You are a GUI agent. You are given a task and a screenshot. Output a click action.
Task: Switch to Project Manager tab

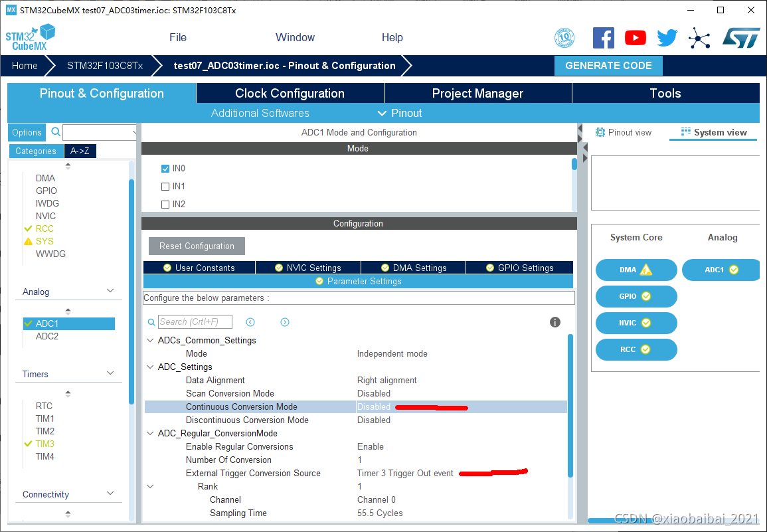pos(477,93)
